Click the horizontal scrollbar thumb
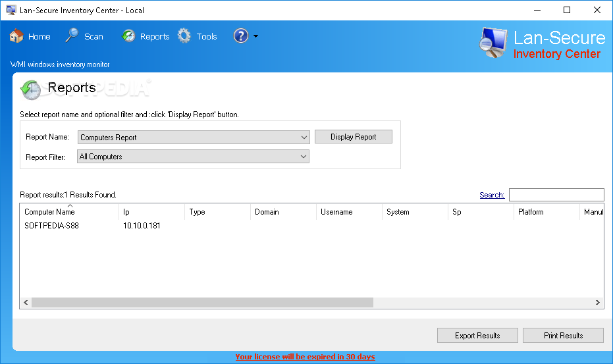 [203, 302]
